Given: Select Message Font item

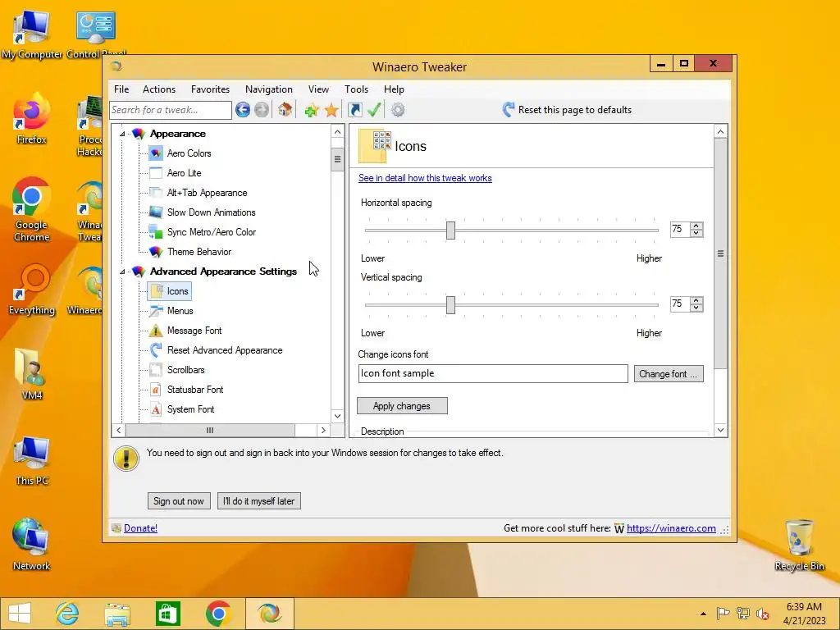Looking at the screenshot, I should pos(194,331).
